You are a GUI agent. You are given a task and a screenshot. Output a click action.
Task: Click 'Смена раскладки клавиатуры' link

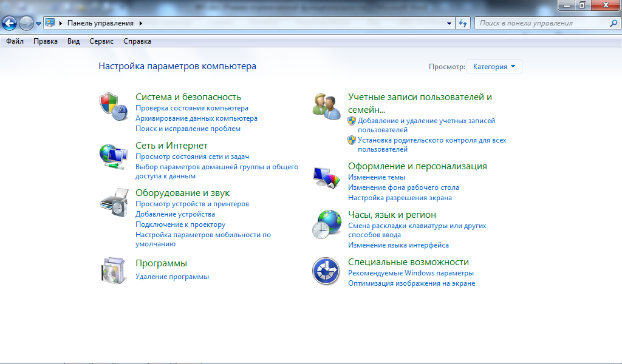coord(417,230)
